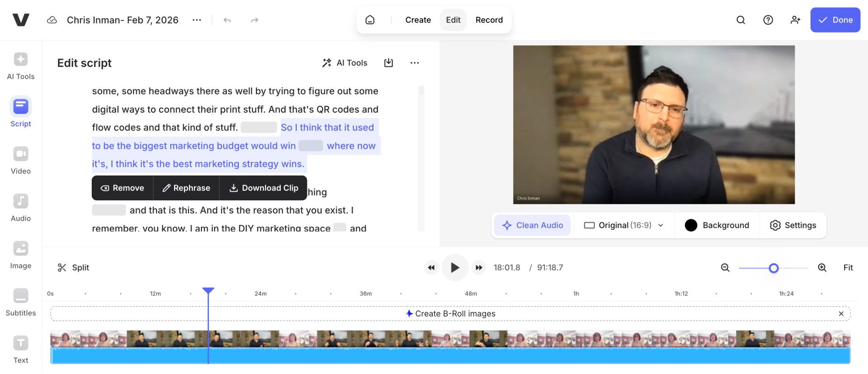The image size is (868, 374).
Task: Click silence gap before "where now"
Action: [x=311, y=146]
